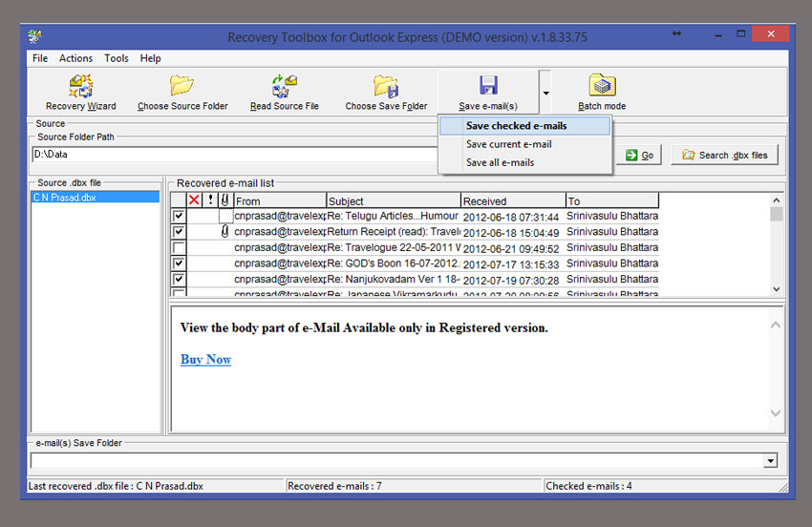Viewport: 812px width, 527px height.
Task: Click the Source Folder Path input field
Action: 235,155
